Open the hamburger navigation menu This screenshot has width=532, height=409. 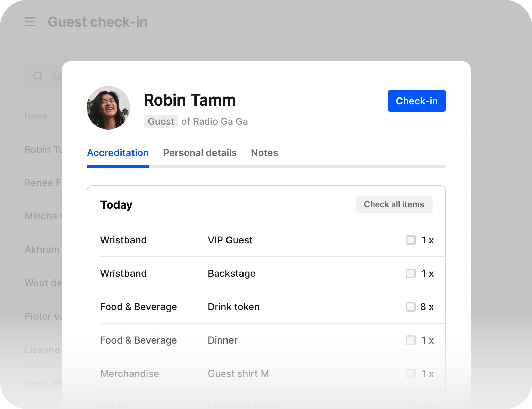[x=30, y=22]
